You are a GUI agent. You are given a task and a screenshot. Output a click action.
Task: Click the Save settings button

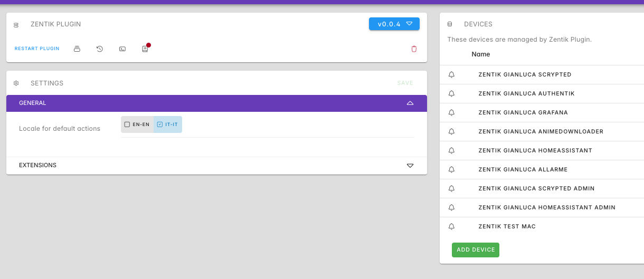[405, 83]
